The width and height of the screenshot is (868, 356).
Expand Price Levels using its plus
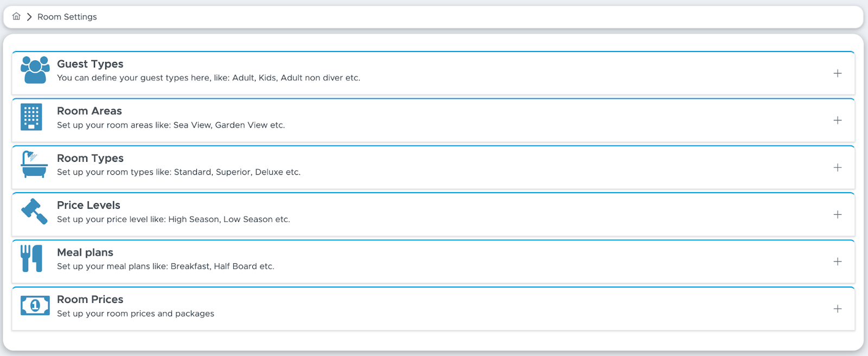coord(838,214)
